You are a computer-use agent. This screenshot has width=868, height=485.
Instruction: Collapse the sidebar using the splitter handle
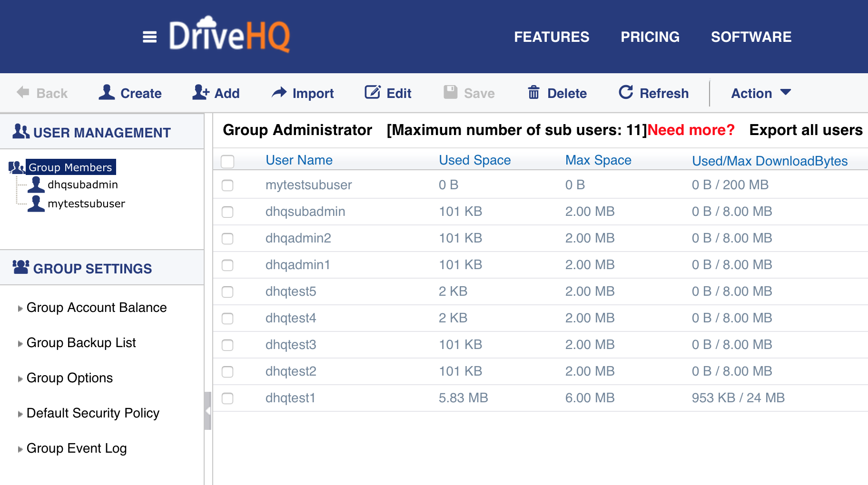click(x=208, y=411)
